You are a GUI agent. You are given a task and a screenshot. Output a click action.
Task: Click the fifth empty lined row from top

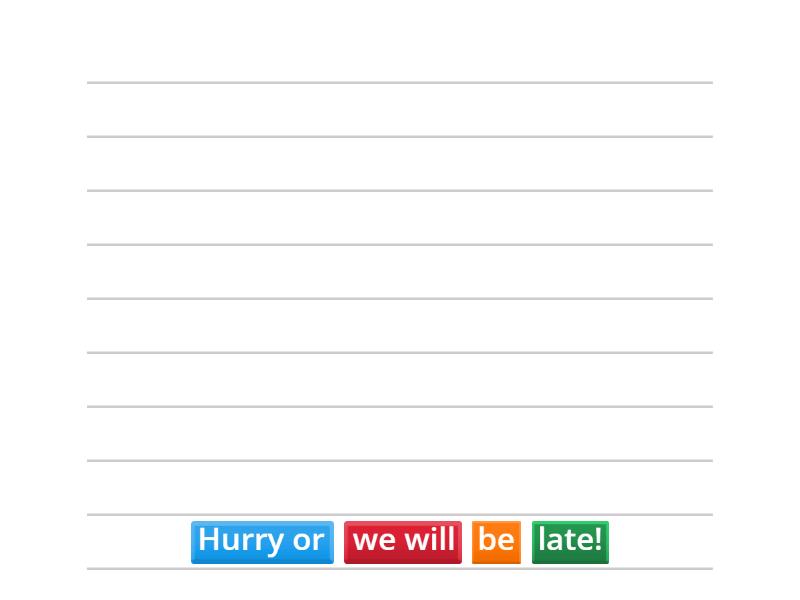point(400,326)
